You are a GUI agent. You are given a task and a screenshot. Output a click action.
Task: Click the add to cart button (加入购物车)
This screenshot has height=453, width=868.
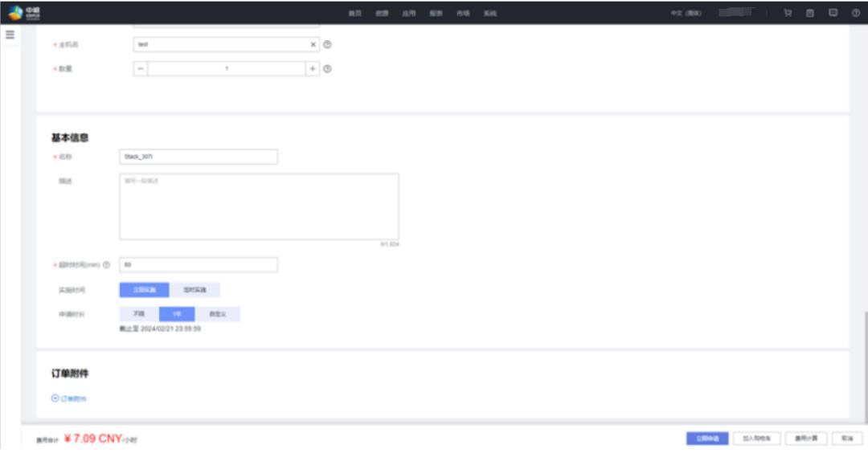[757, 439]
